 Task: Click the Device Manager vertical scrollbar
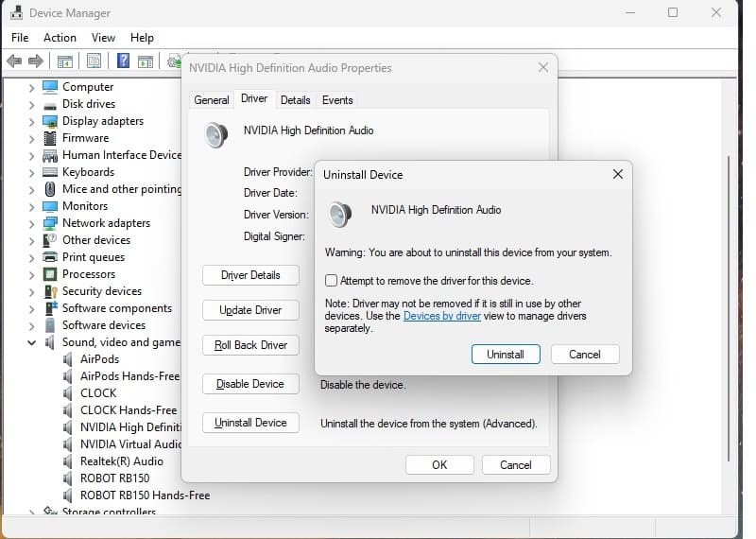click(729, 309)
